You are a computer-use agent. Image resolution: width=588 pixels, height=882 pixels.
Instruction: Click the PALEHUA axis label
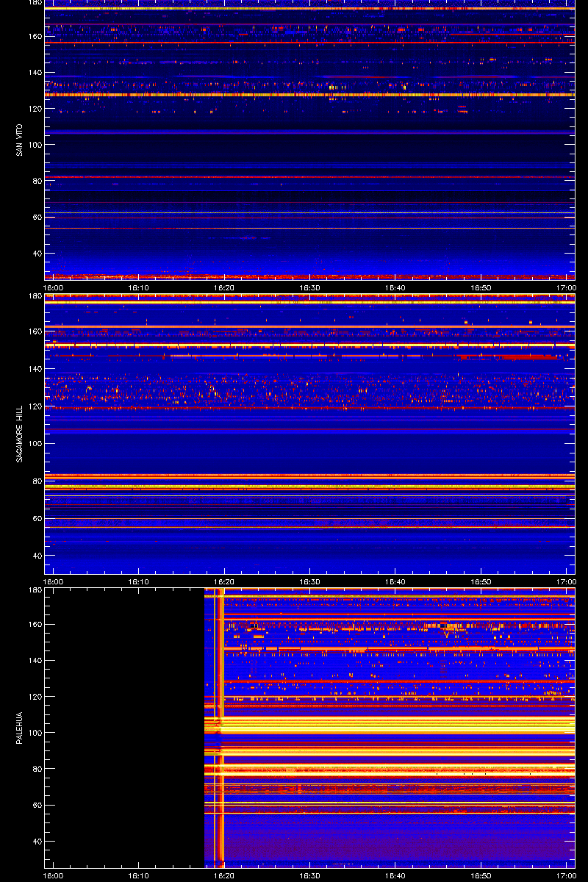[x=18, y=728]
